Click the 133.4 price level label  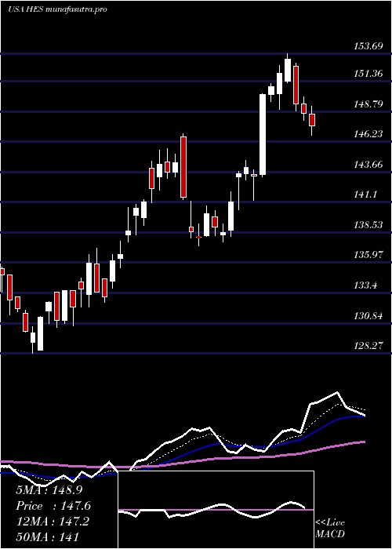tap(366, 285)
